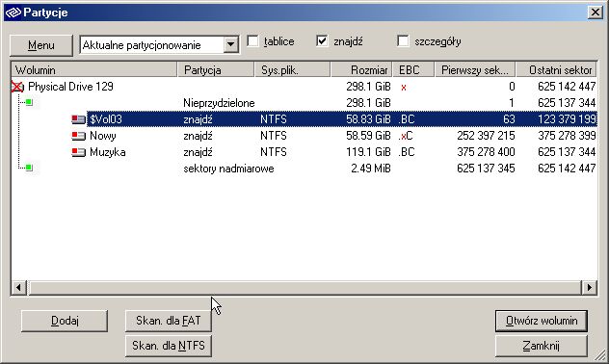Click the Dodaj button
Image resolution: width=609 pixels, height=364 pixels.
65,321
